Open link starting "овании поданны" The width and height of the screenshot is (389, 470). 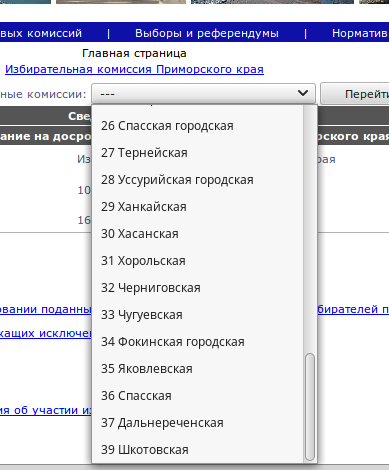click(46, 310)
